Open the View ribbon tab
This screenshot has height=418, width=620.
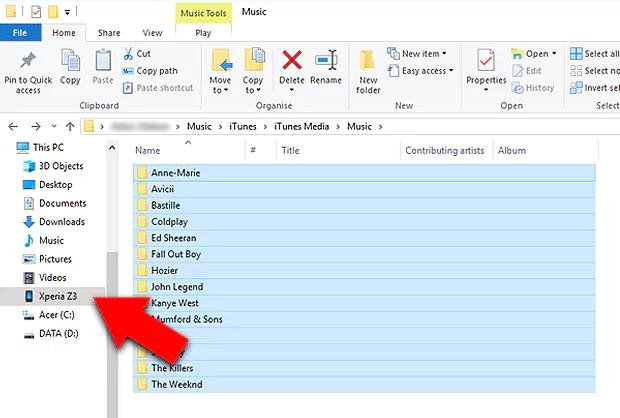[x=152, y=33]
